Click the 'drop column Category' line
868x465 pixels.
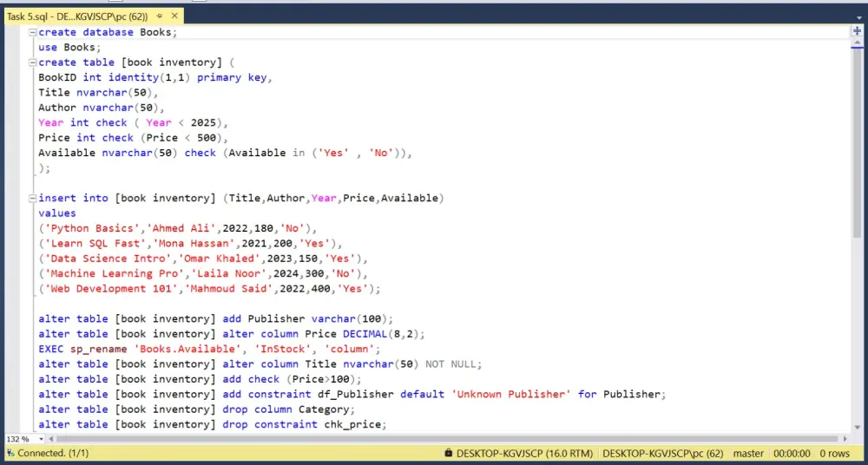(x=196, y=409)
